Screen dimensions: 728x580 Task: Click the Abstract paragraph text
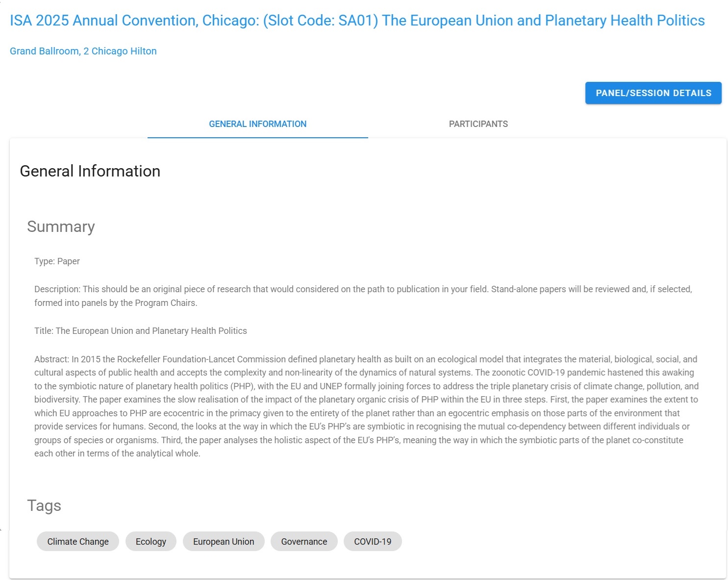coord(367,406)
